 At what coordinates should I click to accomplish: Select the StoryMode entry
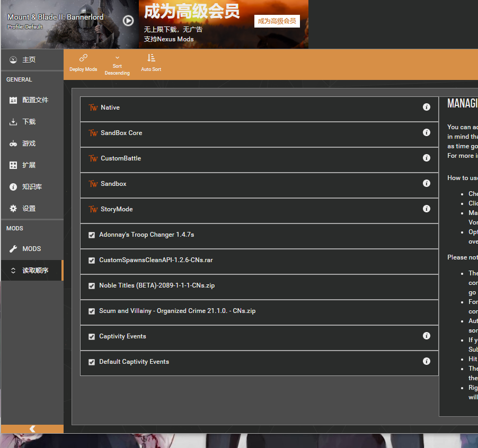tap(259, 211)
